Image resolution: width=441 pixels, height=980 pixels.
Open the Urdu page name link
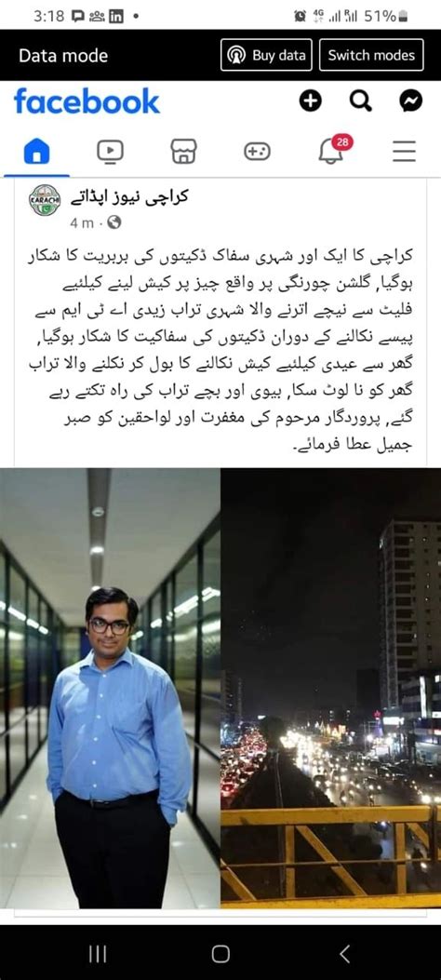(128, 197)
